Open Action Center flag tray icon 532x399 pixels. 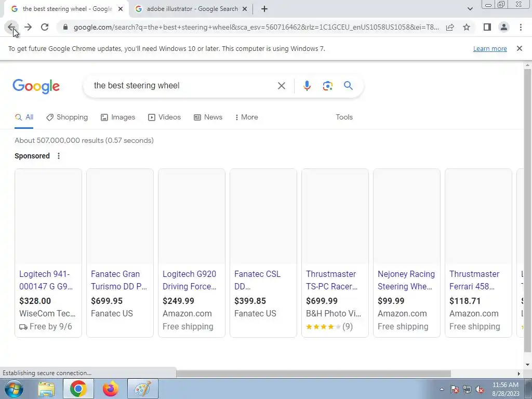click(x=455, y=390)
